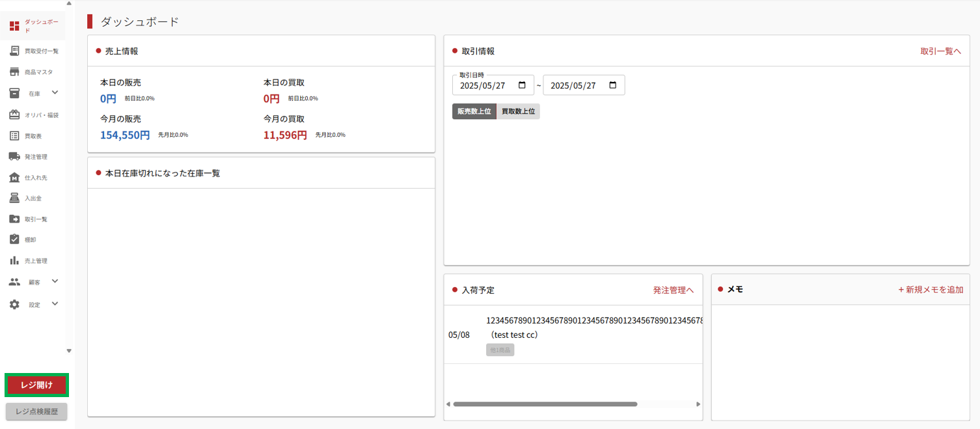Expand the 顧客 submenu chevron

55,281
